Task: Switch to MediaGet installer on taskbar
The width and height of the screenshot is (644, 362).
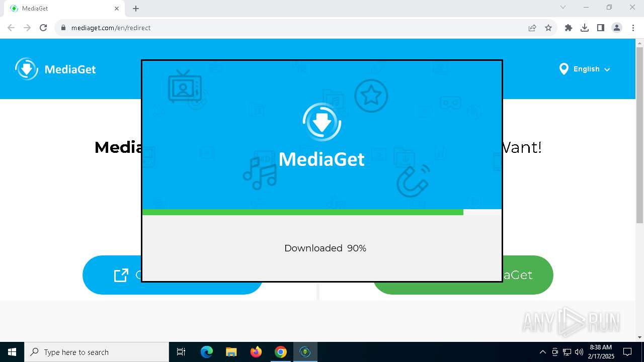Action: pos(305,352)
